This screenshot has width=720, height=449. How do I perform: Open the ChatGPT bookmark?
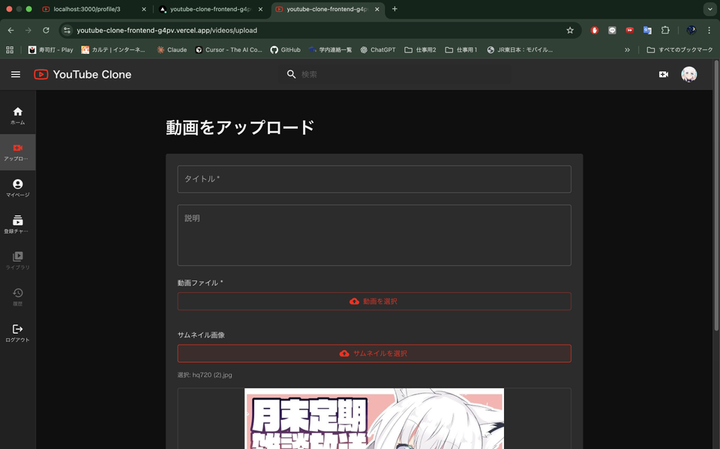tap(378, 50)
